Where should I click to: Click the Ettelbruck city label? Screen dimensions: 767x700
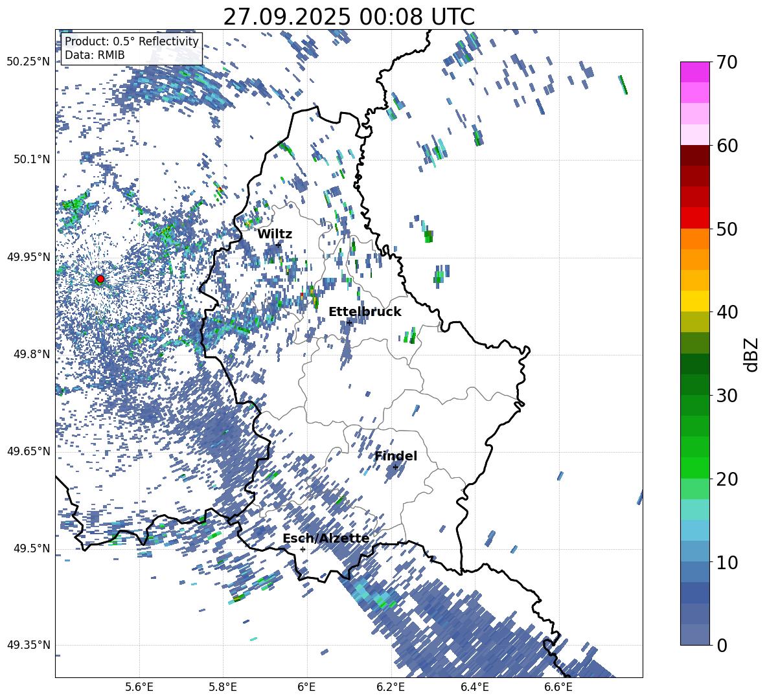pos(365,312)
